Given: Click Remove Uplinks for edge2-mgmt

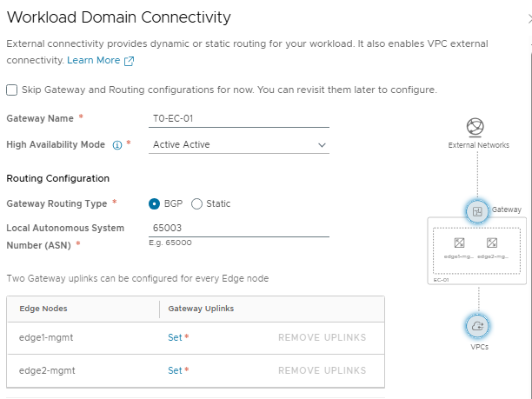Looking at the screenshot, I should pos(323,370).
